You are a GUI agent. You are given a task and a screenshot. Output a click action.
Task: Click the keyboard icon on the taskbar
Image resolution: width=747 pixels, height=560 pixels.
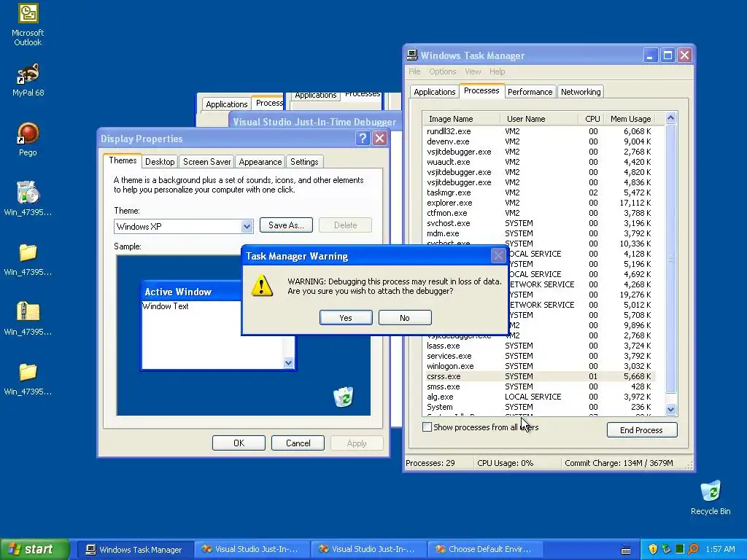pyautogui.click(x=626, y=550)
